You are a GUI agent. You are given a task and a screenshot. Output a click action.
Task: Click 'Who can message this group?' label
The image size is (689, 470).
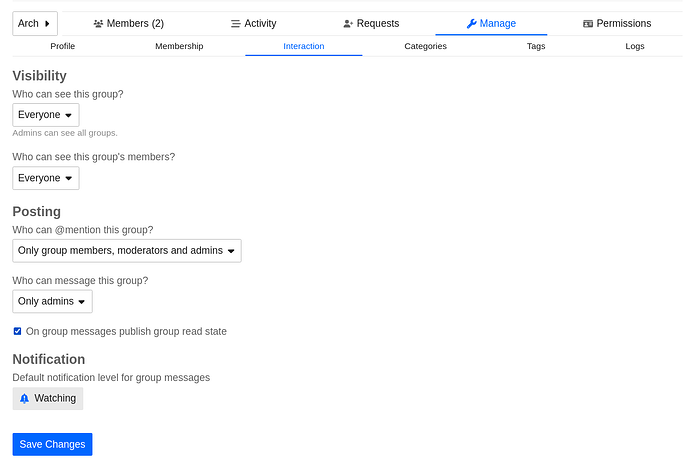pos(80,281)
